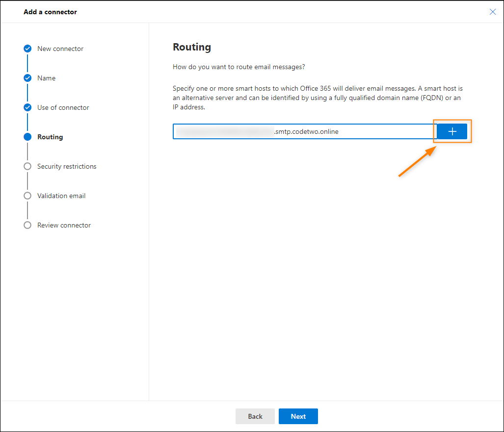Select the Routing step label

[x=50, y=137]
